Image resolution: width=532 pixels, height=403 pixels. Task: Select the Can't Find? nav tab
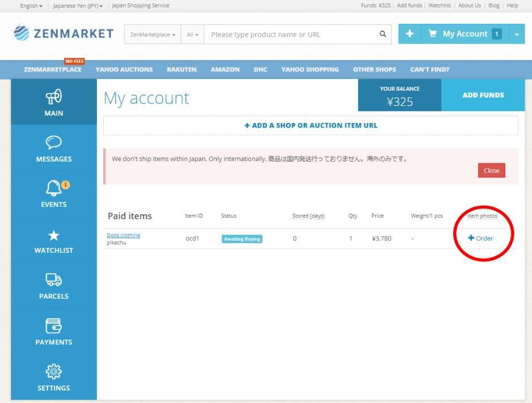click(429, 69)
